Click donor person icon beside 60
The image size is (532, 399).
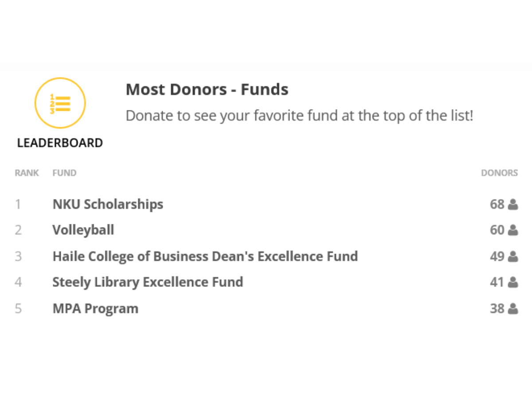point(513,230)
